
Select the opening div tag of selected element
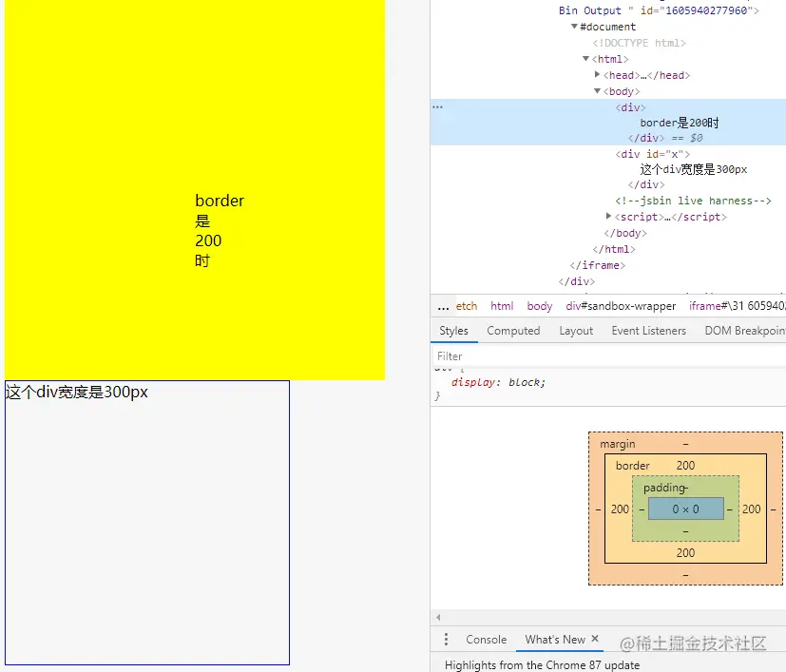630,107
